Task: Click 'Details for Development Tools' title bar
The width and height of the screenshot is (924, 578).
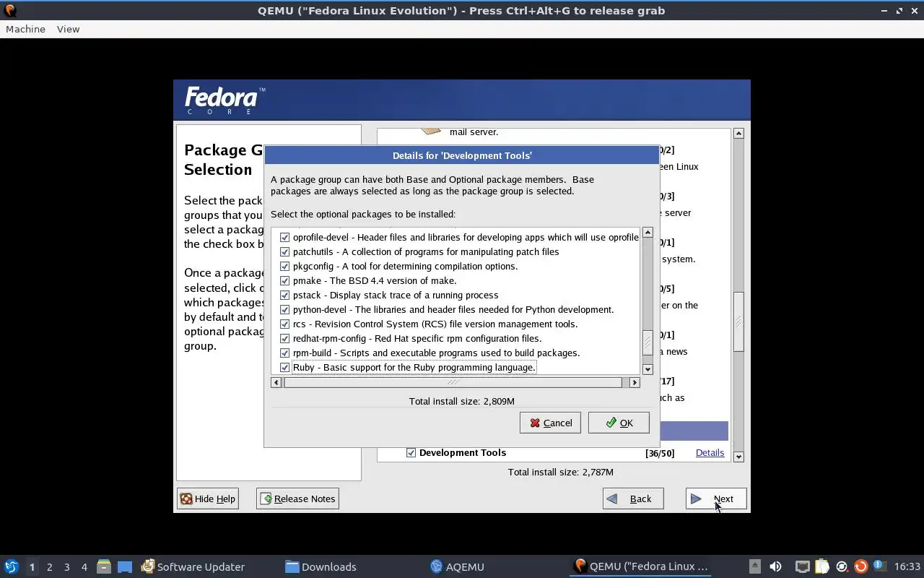Action: [462, 155]
